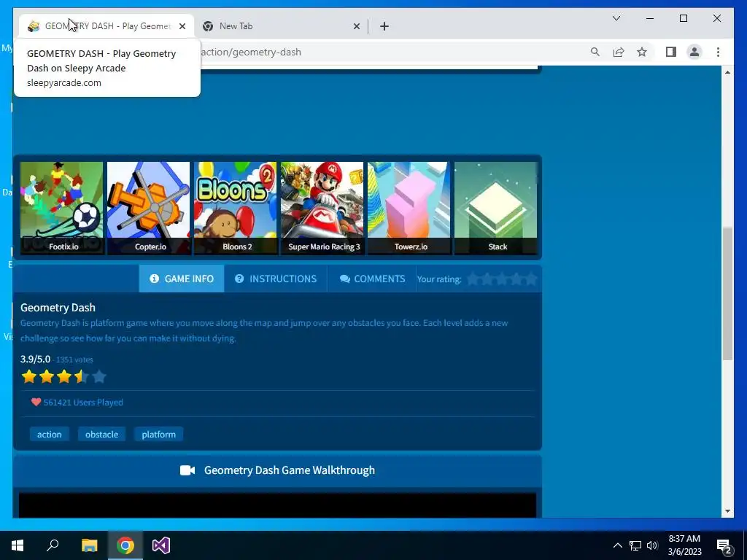Click the platform tag
Image resolution: width=747 pixels, height=560 pixels.
pos(158,435)
